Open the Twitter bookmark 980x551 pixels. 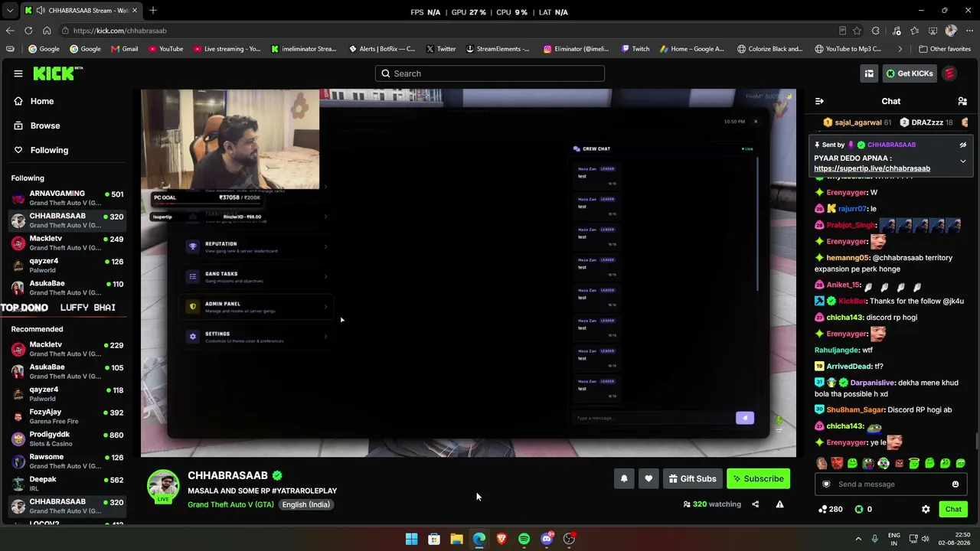pos(440,49)
